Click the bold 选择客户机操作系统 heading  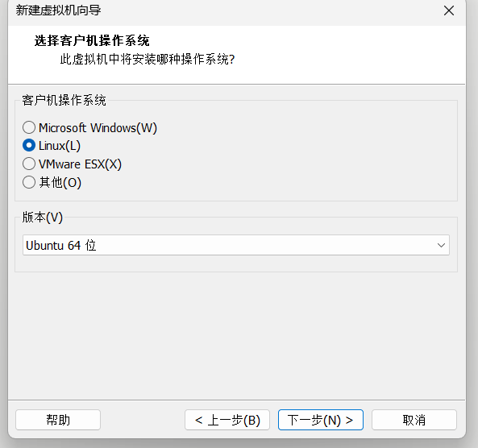92,40
